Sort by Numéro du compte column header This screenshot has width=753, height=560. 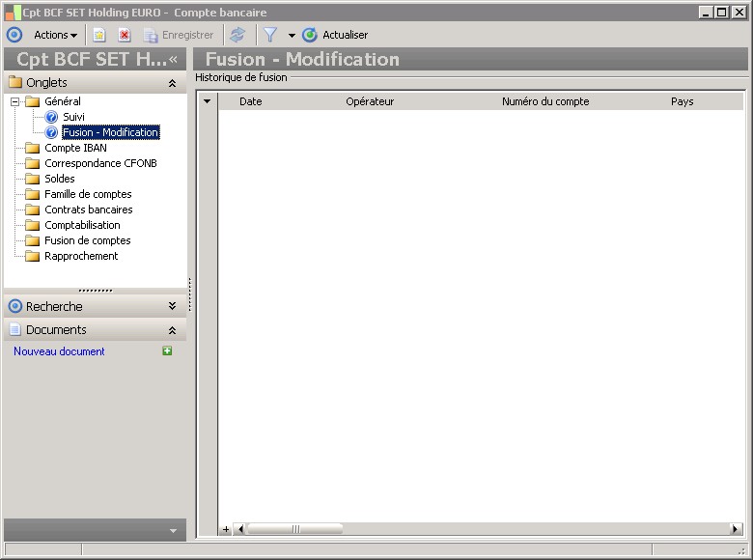pos(545,101)
